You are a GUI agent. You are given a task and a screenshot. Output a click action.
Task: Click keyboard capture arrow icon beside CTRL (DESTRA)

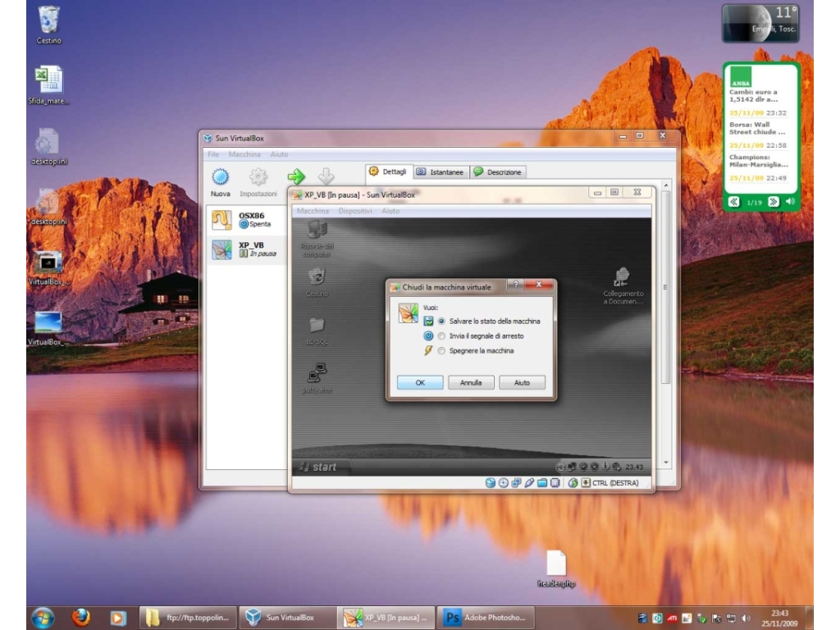click(x=586, y=482)
